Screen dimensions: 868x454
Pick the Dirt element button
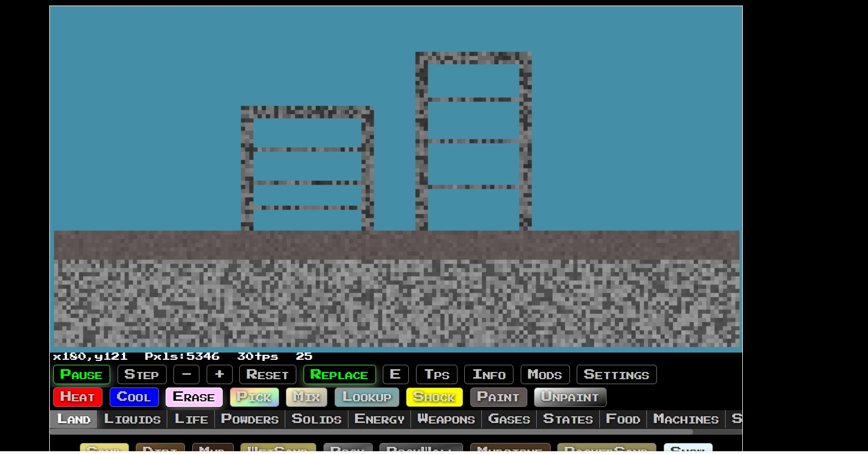pyautogui.click(x=160, y=448)
